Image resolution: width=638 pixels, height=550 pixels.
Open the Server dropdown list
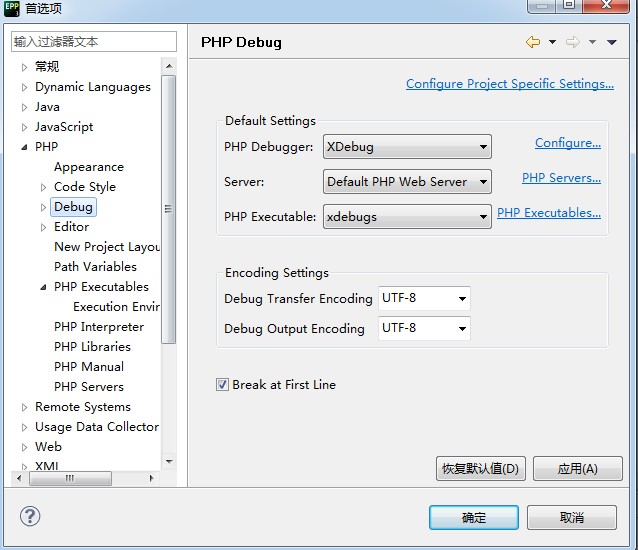(407, 181)
